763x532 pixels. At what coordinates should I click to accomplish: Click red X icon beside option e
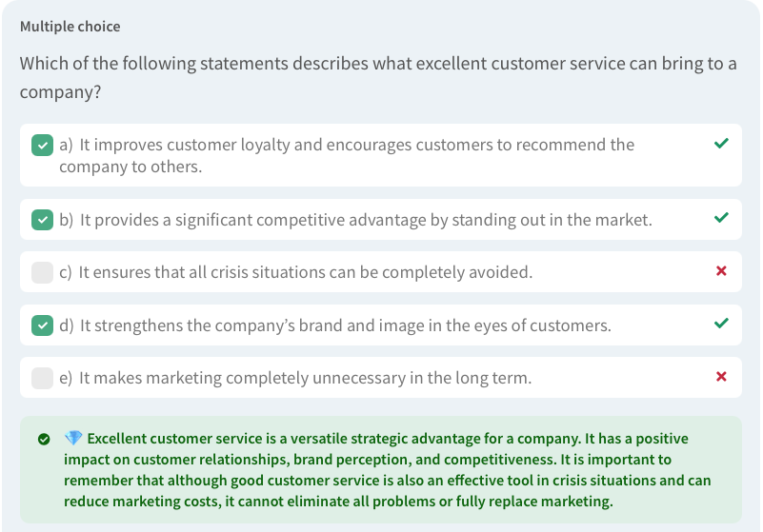pos(721,377)
